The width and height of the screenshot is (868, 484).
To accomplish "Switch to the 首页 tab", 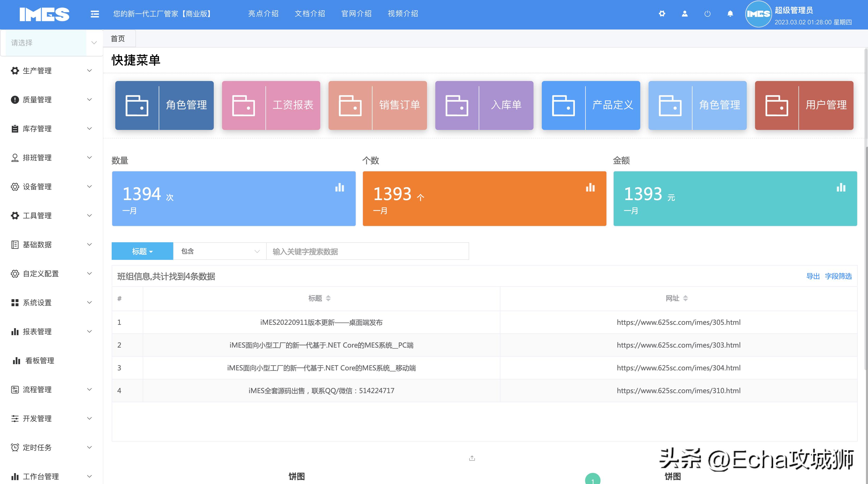I will pyautogui.click(x=118, y=38).
